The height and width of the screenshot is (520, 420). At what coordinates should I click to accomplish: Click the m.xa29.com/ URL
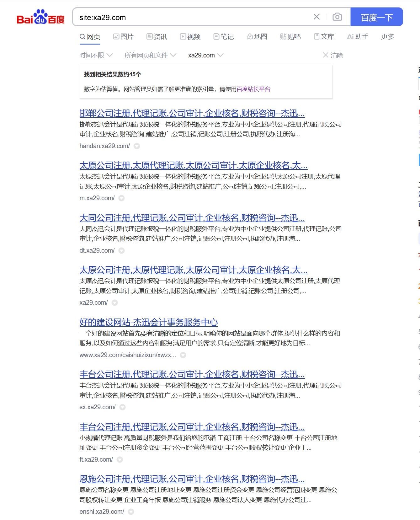[97, 198]
